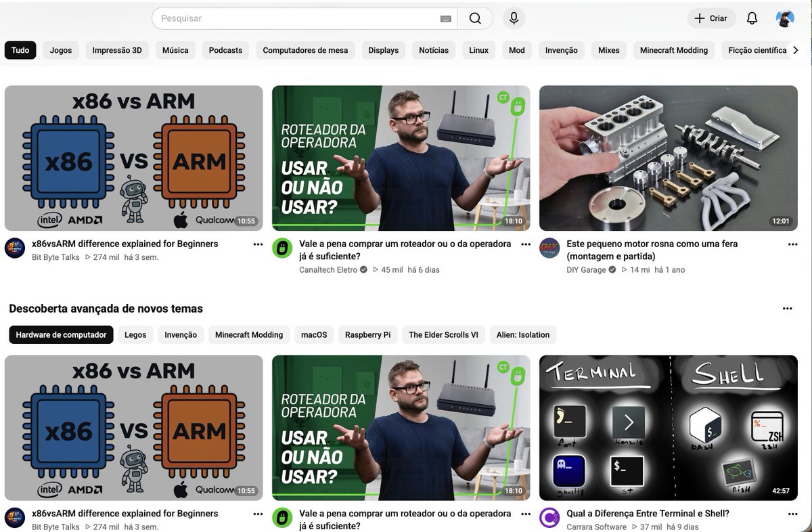The image size is (812, 532).
Task: Select the Impressão 3D filter chip
Action: (x=117, y=50)
